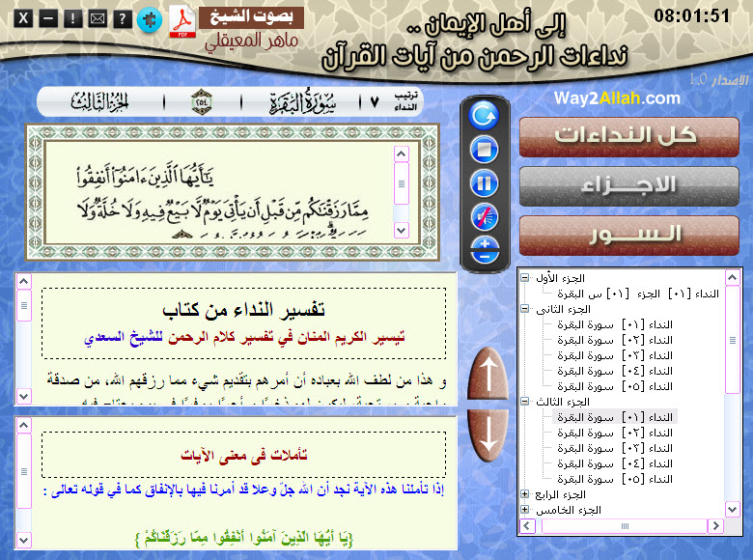Expand the الجزء الرابع tree node

pyautogui.click(x=525, y=493)
